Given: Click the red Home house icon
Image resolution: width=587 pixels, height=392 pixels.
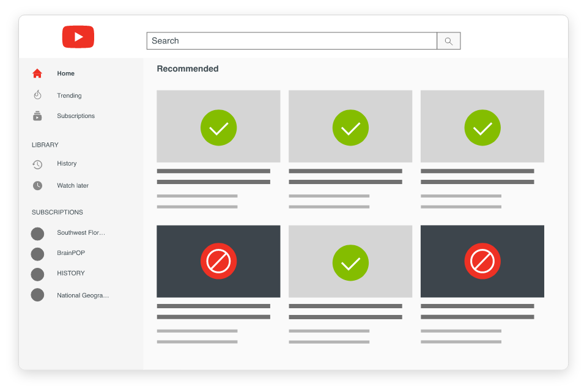Looking at the screenshot, I should point(37,73).
